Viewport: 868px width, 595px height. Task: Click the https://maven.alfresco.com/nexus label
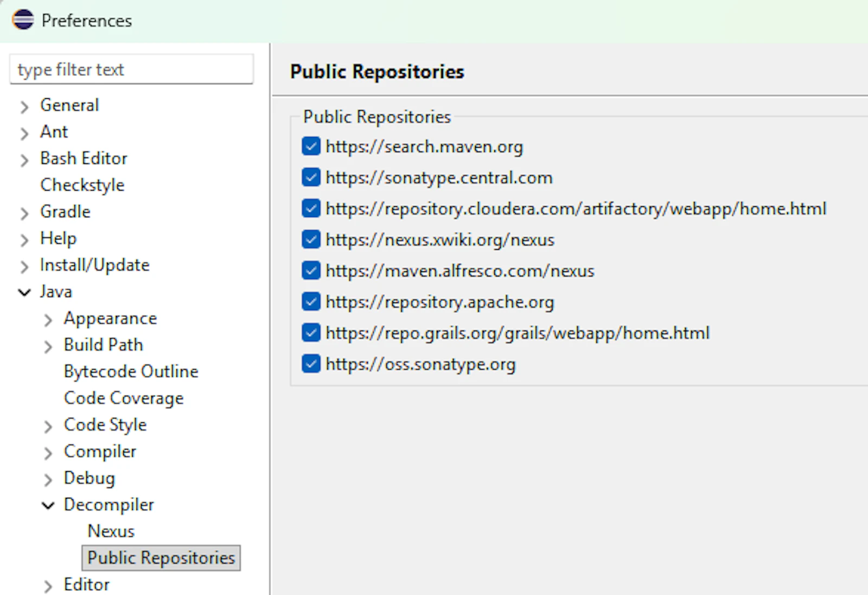460,270
